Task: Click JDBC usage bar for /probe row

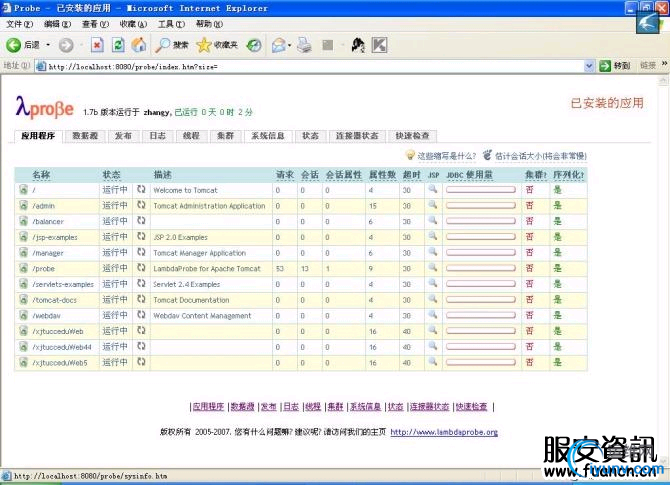Action: click(x=481, y=268)
